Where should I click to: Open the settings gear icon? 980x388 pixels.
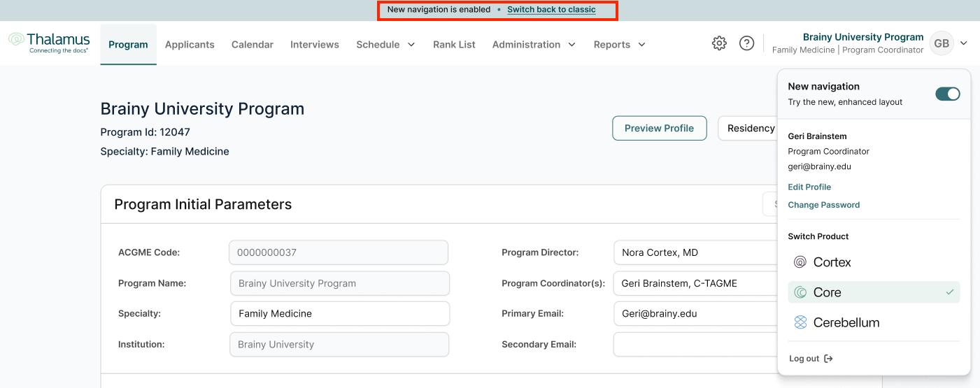pos(719,43)
